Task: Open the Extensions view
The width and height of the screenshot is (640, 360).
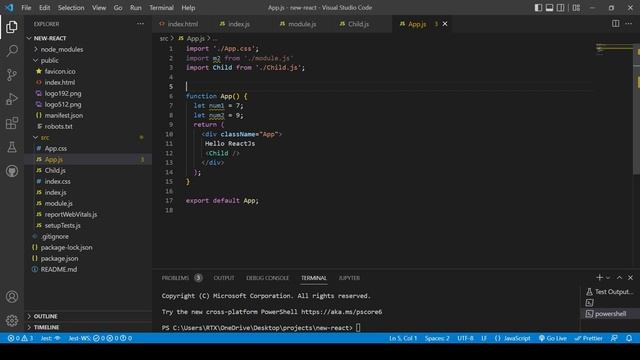Action: [12, 123]
